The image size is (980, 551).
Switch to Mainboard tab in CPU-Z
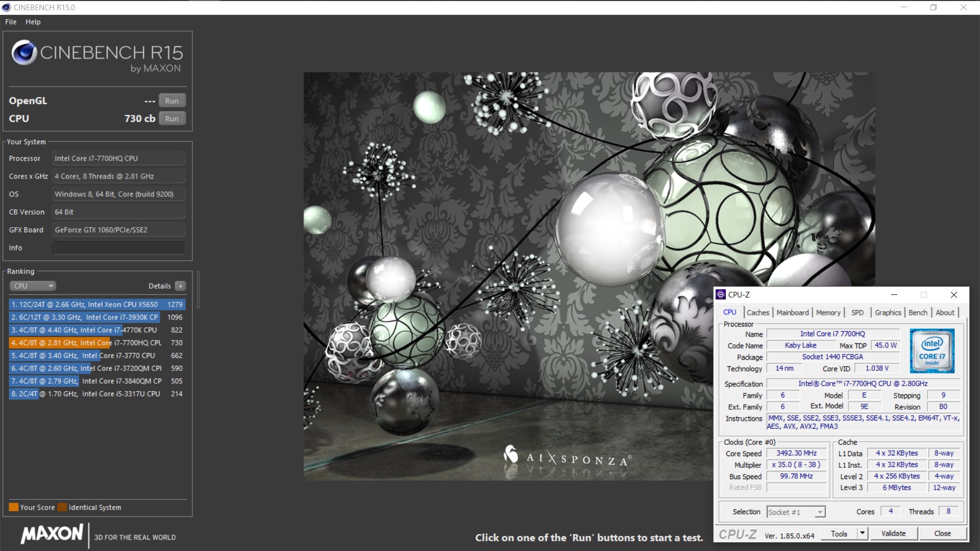pyautogui.click(x=793, y=313)
